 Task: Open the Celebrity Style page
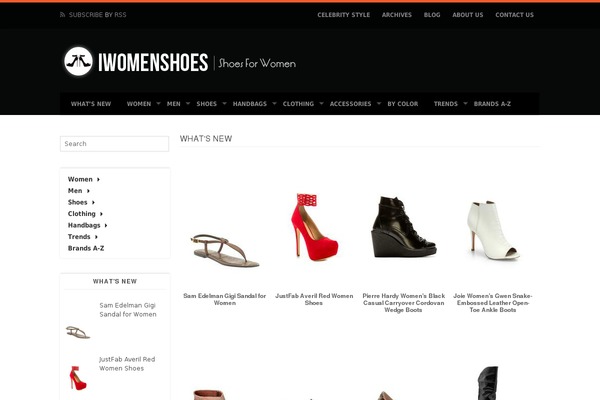click(343, 15)
